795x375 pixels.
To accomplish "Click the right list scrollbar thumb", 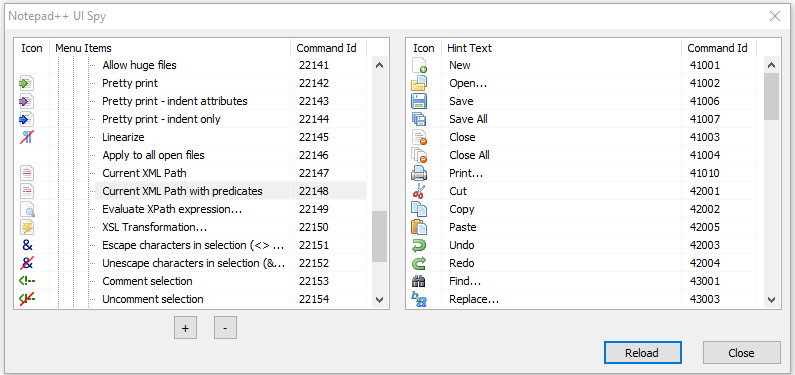I will (x=771, y=96).
